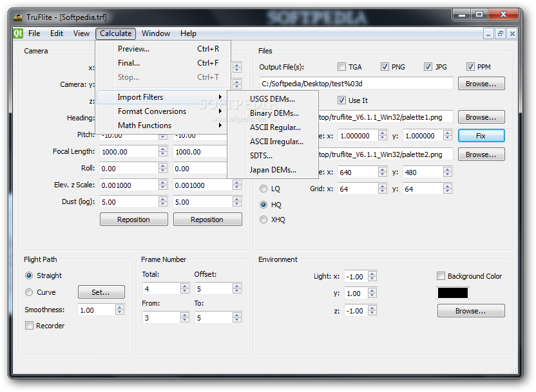Screen dimensions: 536x392
Task: Click the Fix button
Action: (x=481, y=136)
